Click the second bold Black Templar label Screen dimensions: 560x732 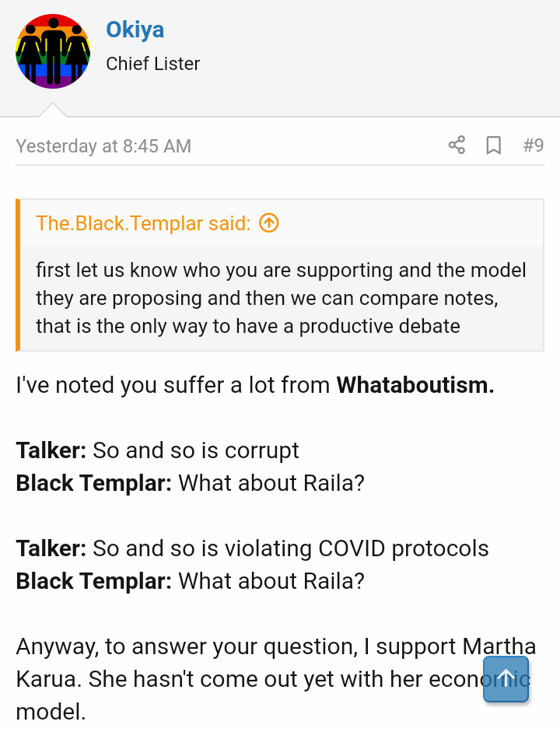[93, 581]
